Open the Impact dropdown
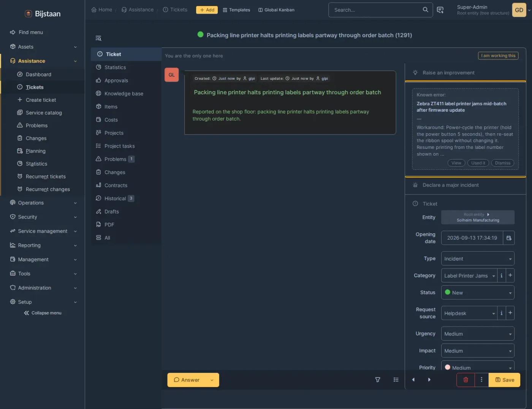Viewport: 532px width, 409px height. (x=478, y=351)
